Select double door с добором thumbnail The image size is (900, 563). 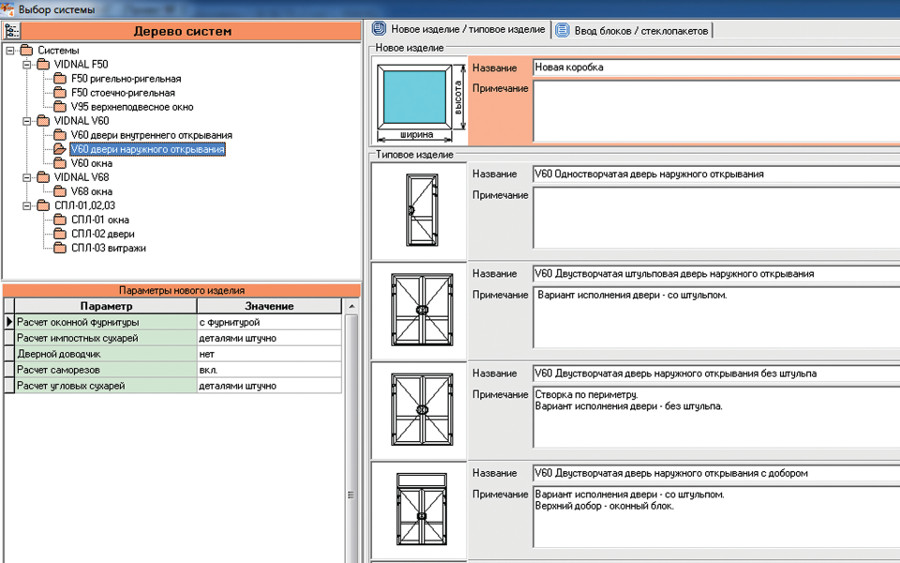point(421,510)
